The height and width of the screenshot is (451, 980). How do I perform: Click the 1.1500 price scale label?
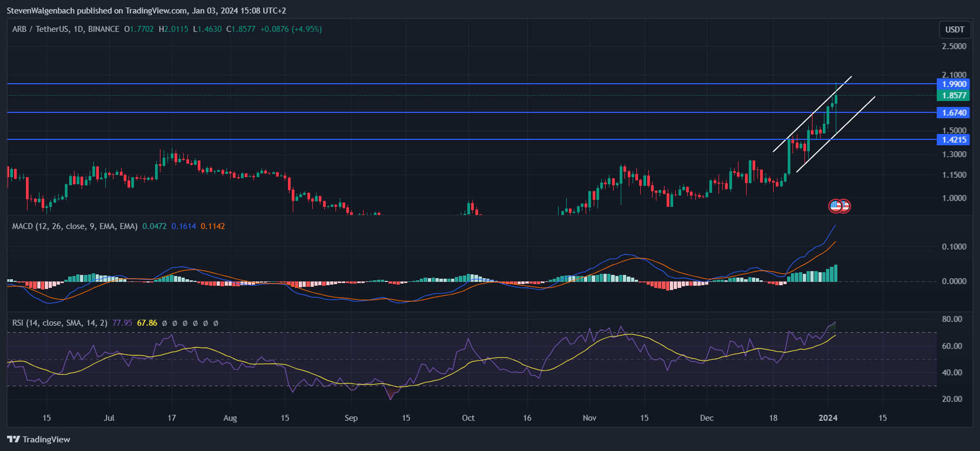coord(954,175)
